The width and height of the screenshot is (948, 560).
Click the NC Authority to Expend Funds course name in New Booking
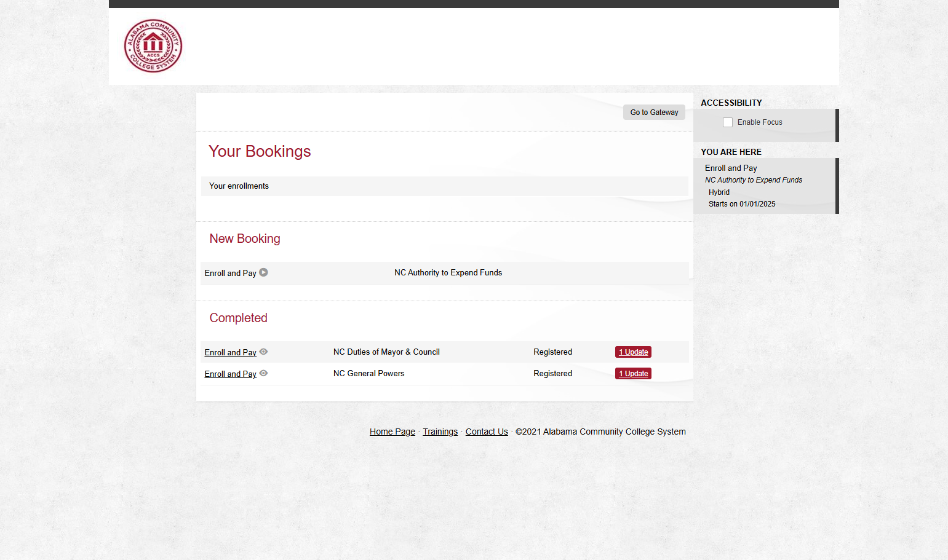[x=448, y=272]
